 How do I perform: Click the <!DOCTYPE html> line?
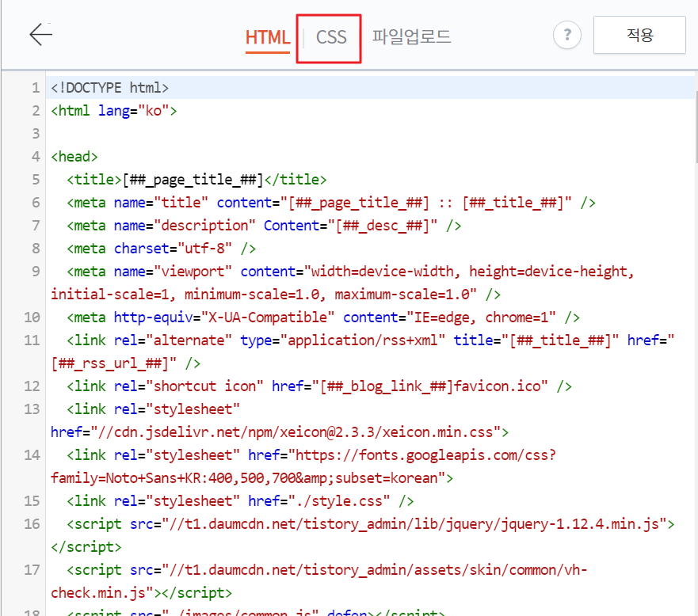point(109,88)
